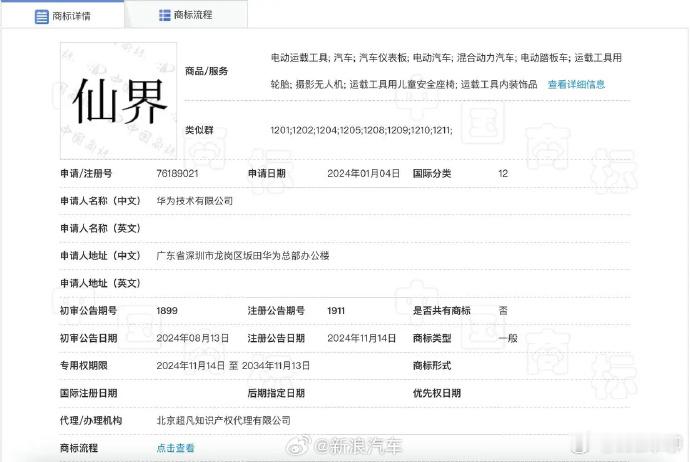Click the goods line starting 轮胎; 摄影无人机
690x462 pixels.
tap(404, 84)
